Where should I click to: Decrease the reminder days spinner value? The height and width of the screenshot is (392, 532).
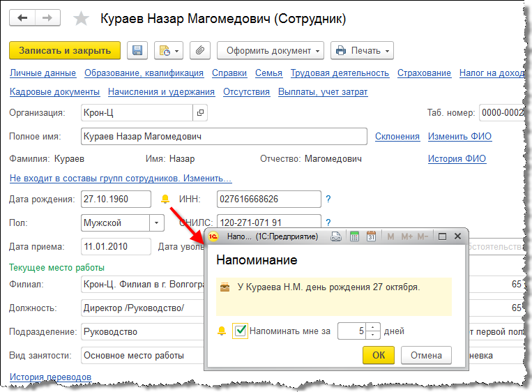[373, 335]
